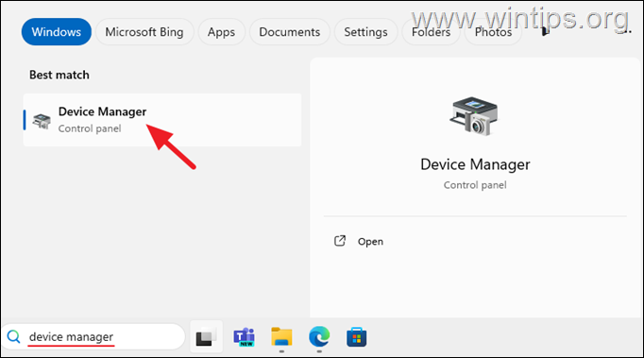
Task: Click the large Device Manager preview icon
Action: coord(473,117)
